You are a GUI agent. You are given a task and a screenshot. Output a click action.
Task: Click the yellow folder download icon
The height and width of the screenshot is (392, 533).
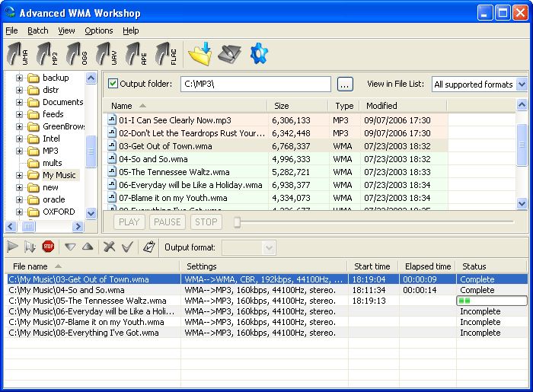(x=200, y=54)
